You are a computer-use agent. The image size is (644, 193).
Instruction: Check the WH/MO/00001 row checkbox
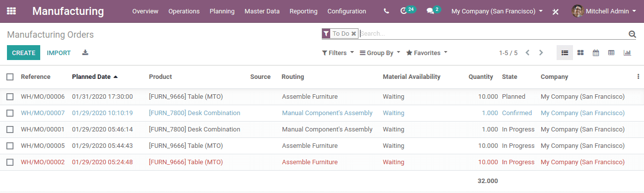tap(10, 129)
